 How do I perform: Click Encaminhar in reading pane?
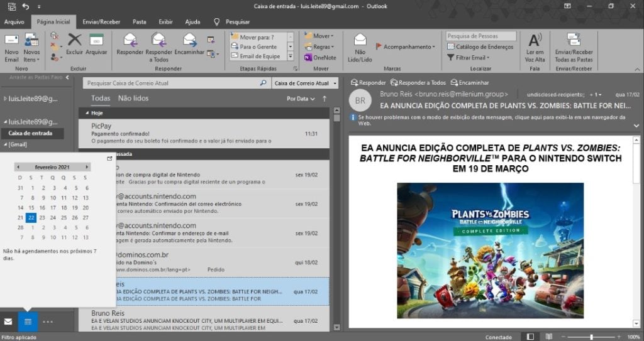click(x=470, y=82)
